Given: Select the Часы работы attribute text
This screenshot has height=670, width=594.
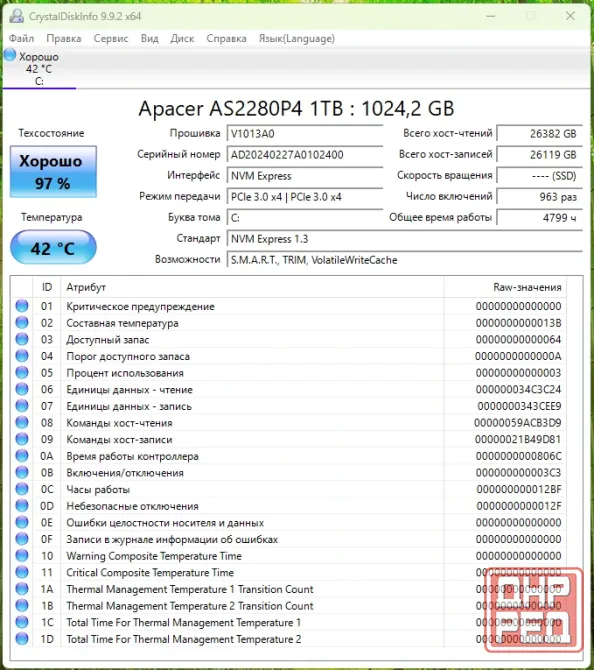Looking at the screenshot, I should point(98,490).
